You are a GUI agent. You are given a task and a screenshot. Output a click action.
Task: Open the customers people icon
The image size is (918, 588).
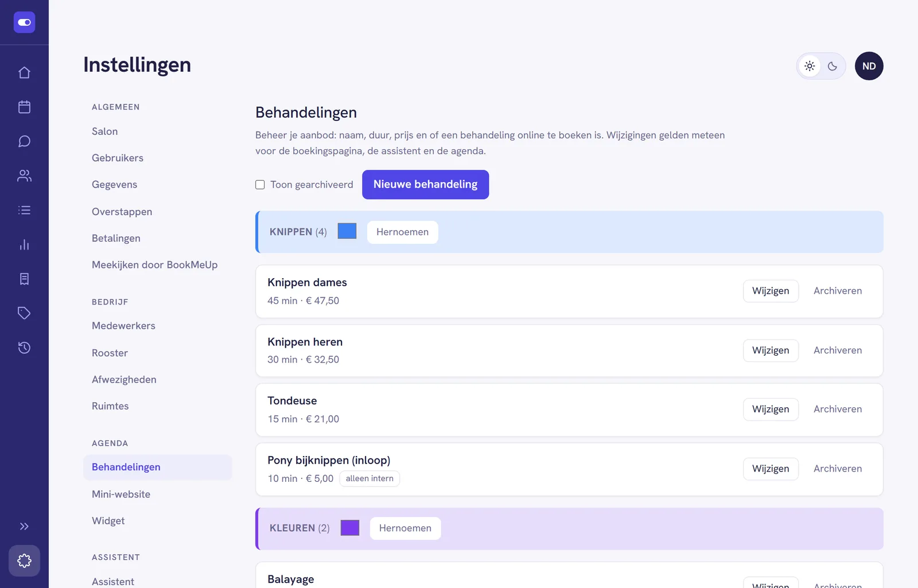(x=24, y=176)
